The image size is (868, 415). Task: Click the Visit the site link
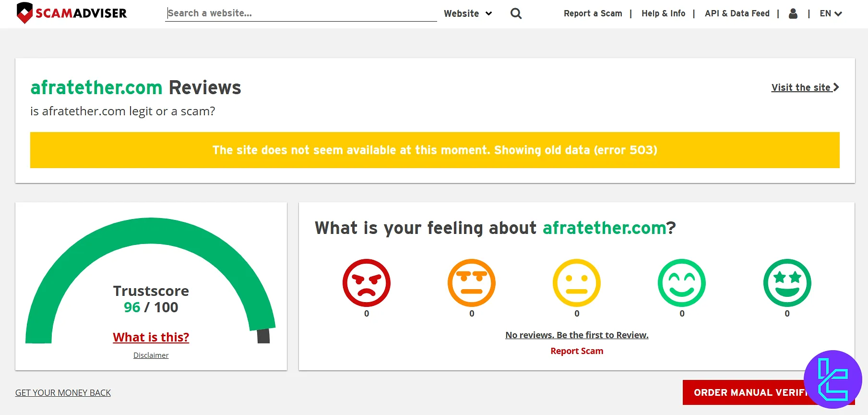(x=805, y=87)
